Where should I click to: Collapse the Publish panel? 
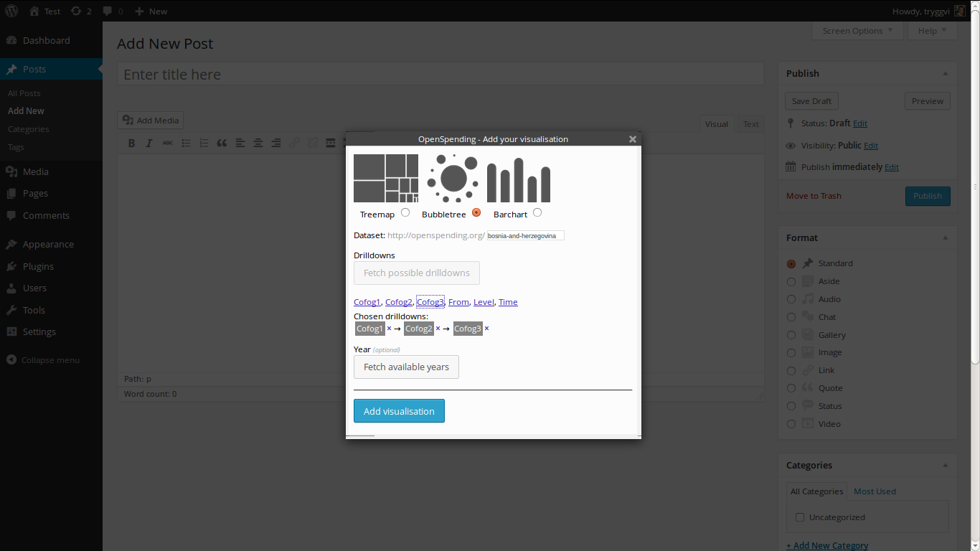945,73
